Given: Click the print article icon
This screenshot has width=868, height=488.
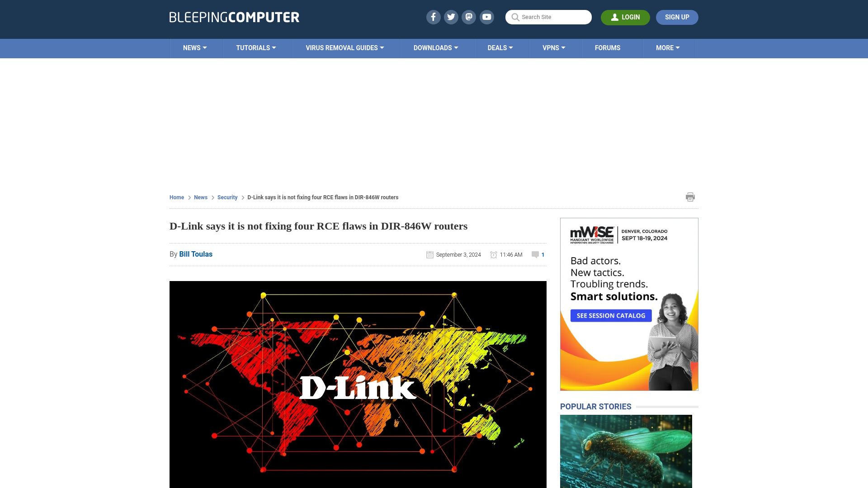Looking at the screenshot, I should click(x=690, y=197).
